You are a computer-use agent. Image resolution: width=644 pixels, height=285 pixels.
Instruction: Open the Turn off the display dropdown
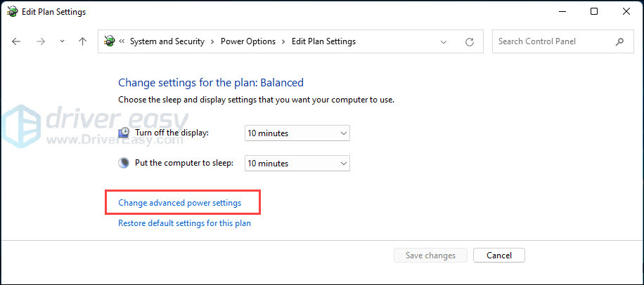(x=297, y=133)
